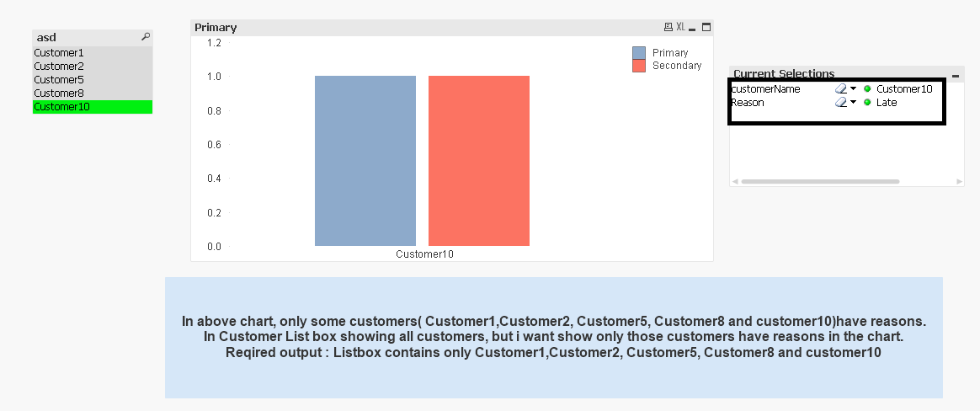Select Customer8 in the listbox

click(59, 93)
